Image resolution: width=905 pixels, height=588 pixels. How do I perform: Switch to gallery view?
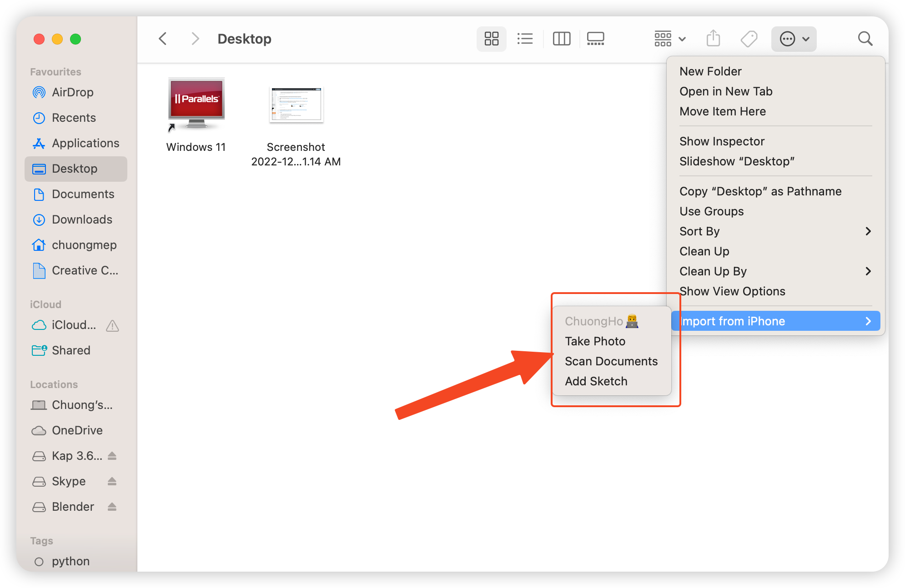[x=595, y=39]
